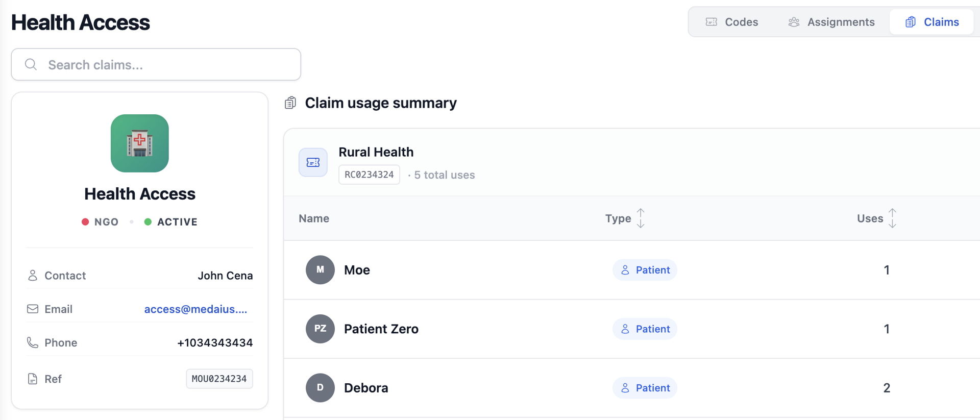Click the NGO status indicator dot

86,221
